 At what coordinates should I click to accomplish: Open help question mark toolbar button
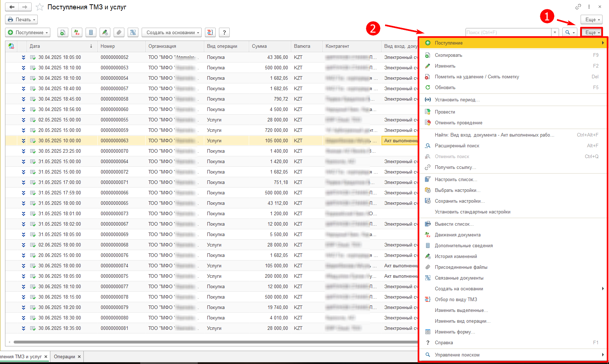[224, 32]
